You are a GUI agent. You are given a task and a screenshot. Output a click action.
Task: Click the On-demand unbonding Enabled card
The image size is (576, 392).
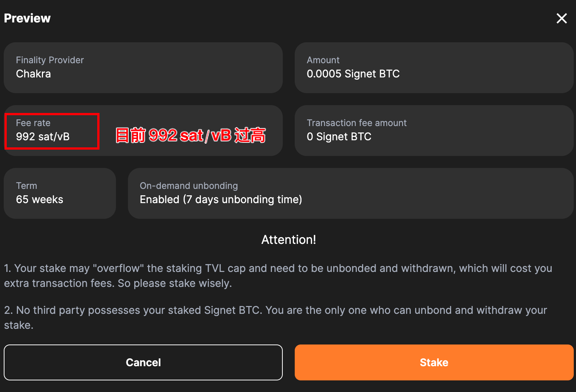(x=350, y=193)
